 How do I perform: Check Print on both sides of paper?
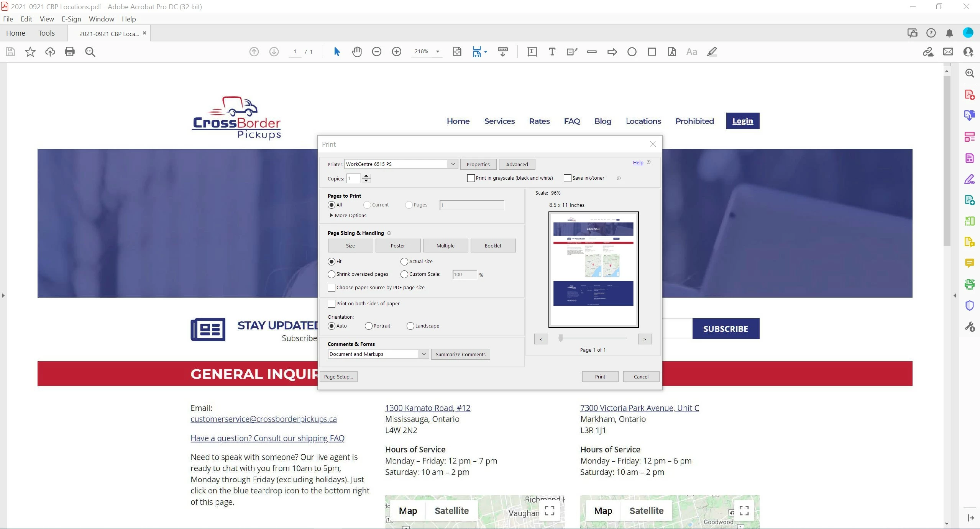[332, 304]
